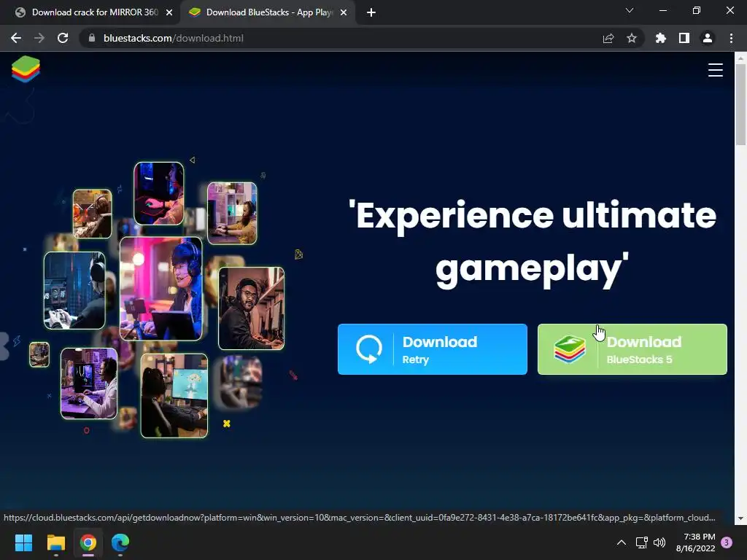The width and height of the screenshot is (747, 560).
Task: Click the Chrome icon in the taskbar
Action: (88, 542)
